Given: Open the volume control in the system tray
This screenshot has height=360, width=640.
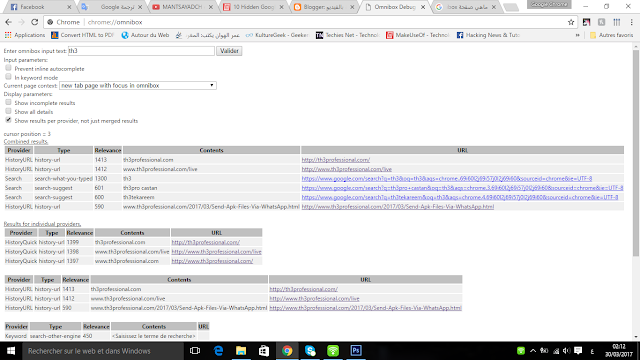Looking at the screenshot, I should coord(567,351).
